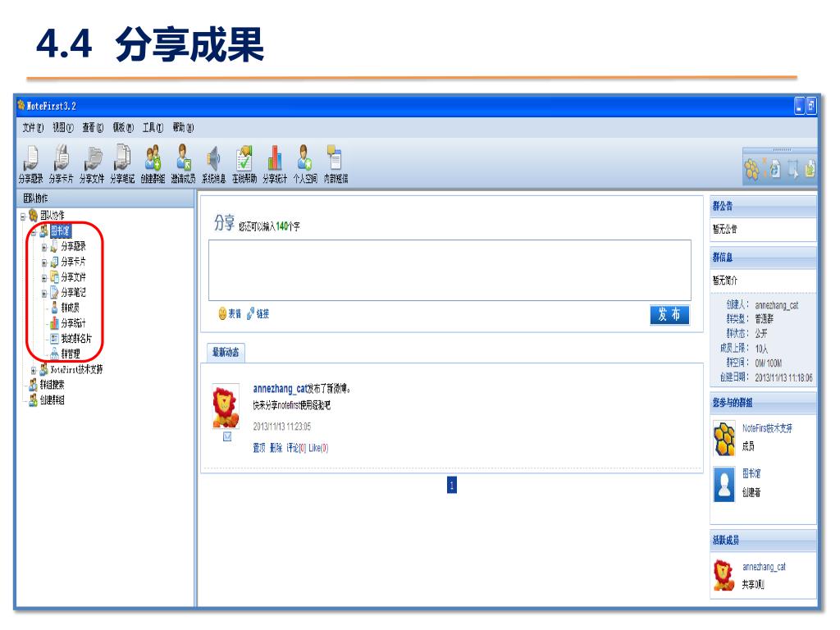Open 在线帮助 from the toolbar
This screenshot has width=840, height=630.
(x=244, y=164)
